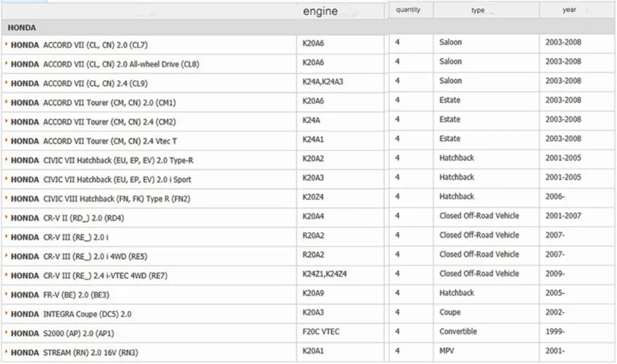Open S2000 (AP) 2.0 (AP1) entry
617x364 pixels.
coord(78,334)
